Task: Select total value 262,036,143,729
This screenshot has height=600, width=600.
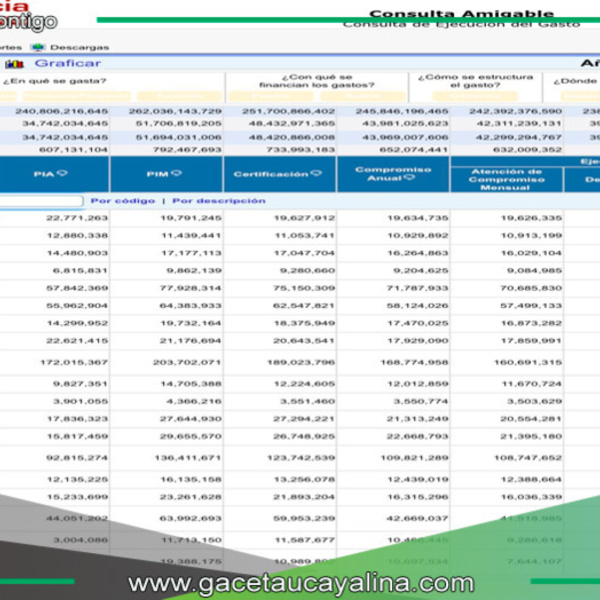Action: 175,111
